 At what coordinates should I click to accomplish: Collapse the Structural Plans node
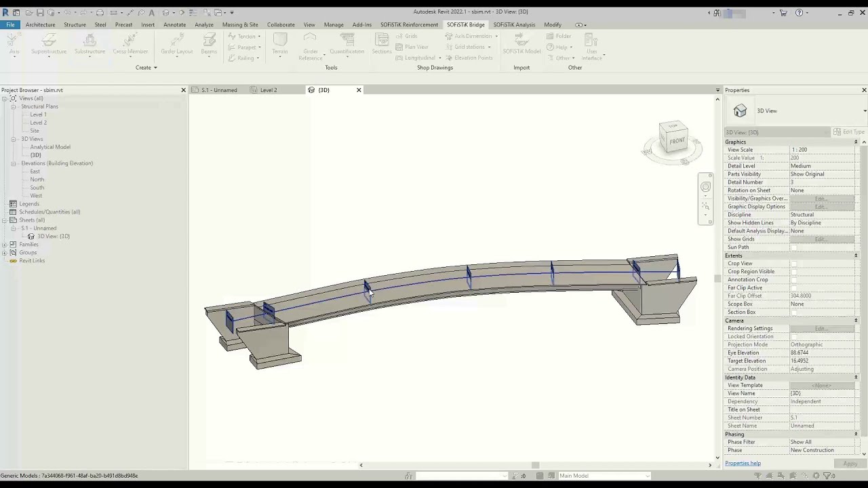click(x=14, y=106)
